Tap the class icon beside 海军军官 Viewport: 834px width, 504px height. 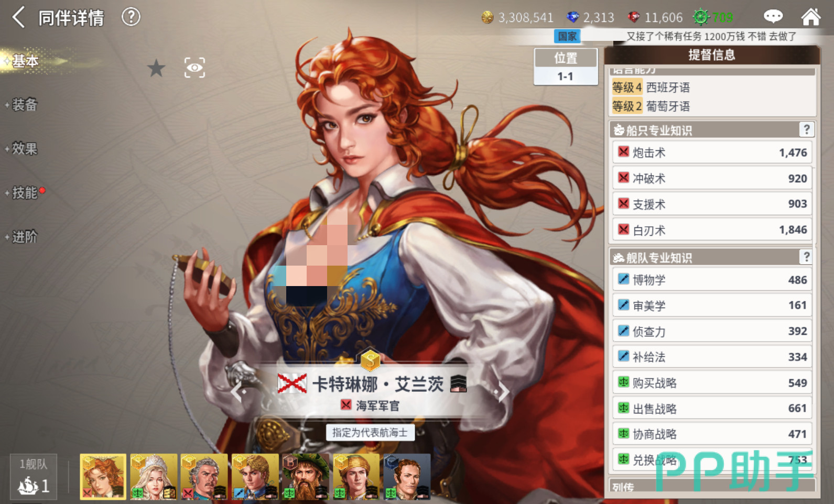pyautogui.click(x=346, y=405)
